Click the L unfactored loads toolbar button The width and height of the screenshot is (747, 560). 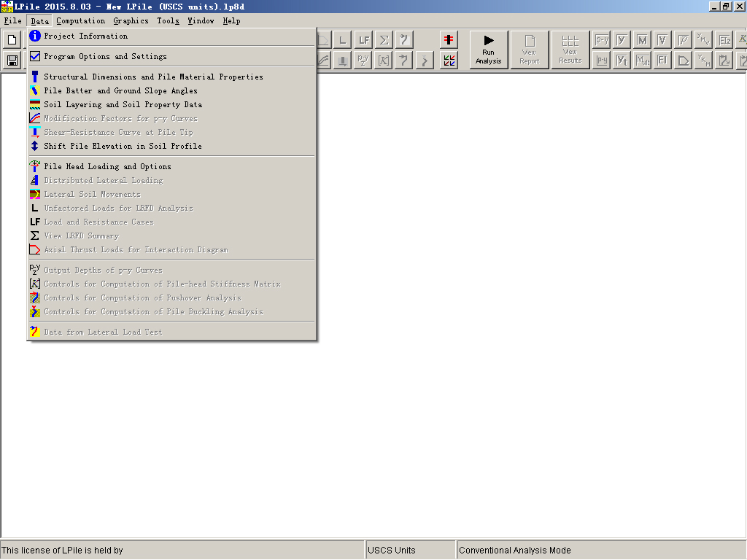(x=343, y=40)
